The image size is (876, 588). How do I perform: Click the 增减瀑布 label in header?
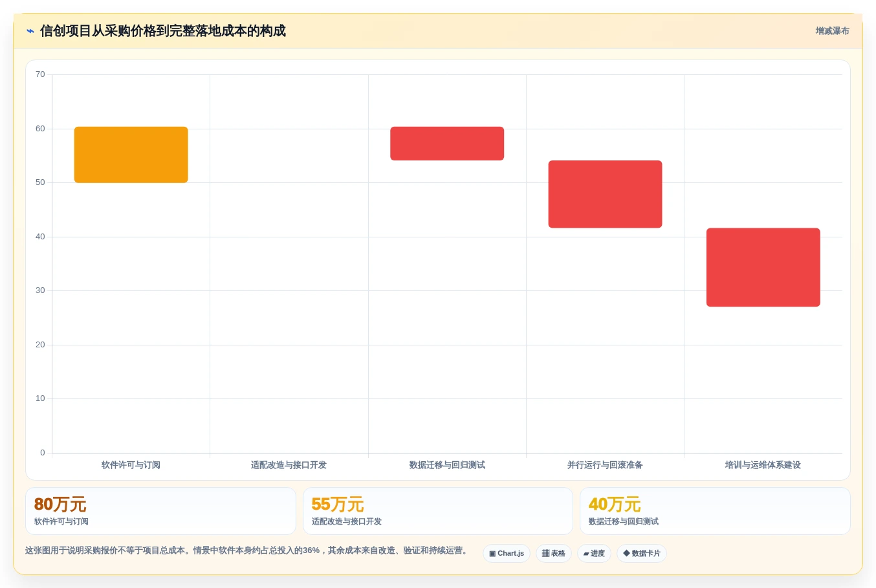832,31
